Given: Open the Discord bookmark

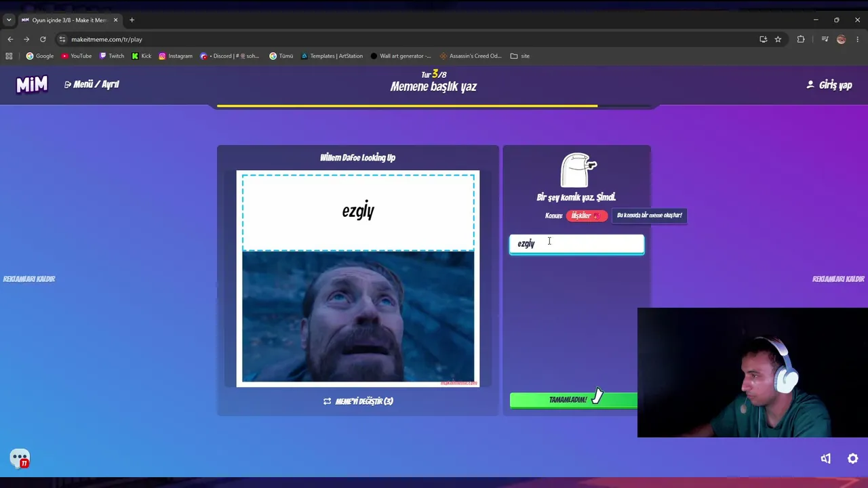Looking at the screenshot, I should click(230, 56).
